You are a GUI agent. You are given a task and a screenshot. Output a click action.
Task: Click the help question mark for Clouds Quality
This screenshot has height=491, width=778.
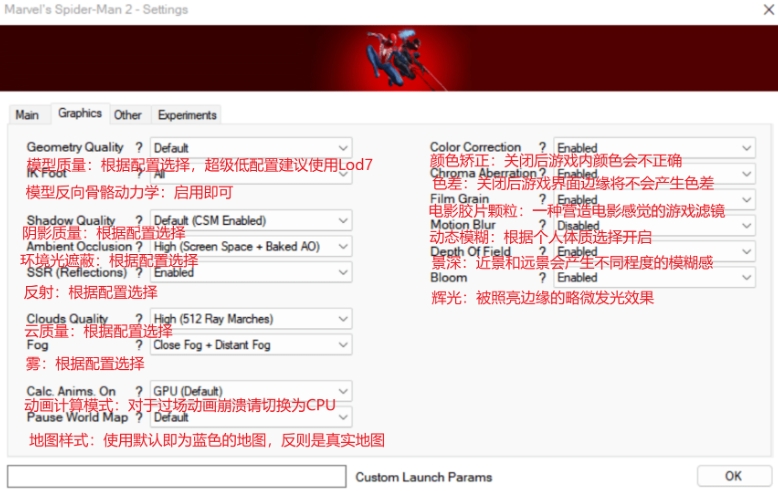coord(139,318)
